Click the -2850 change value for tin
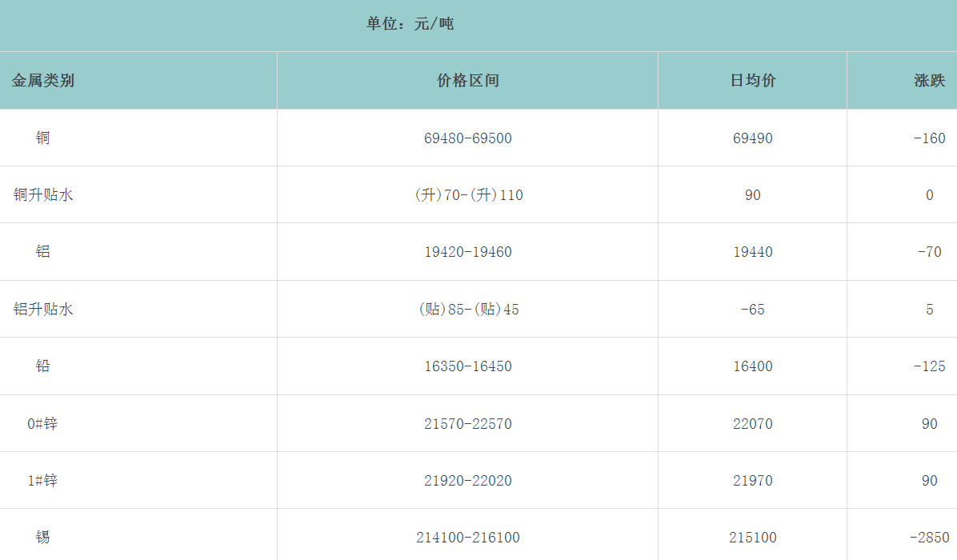957x560 pixels. pos(930,538)
